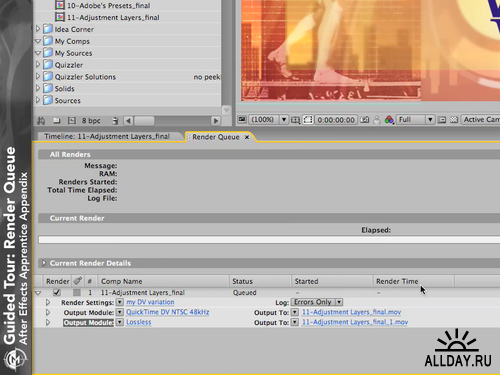The width and height of the screenshot is (500, 375).
Task: Click the find binoculars icon in Project panel
Action: [41, 121]
